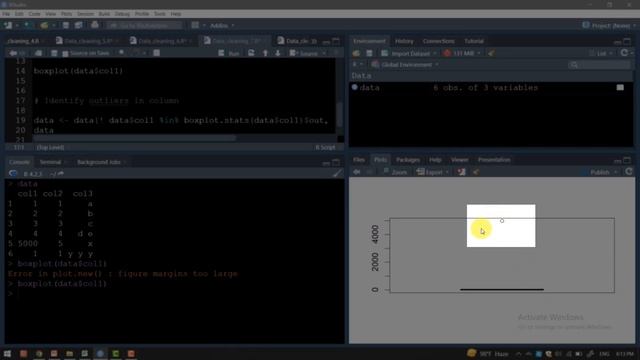Click editor line 14 boxplot(data$col1)
Viewport: 640px width, 360px height.
click(x=78, y=71)
